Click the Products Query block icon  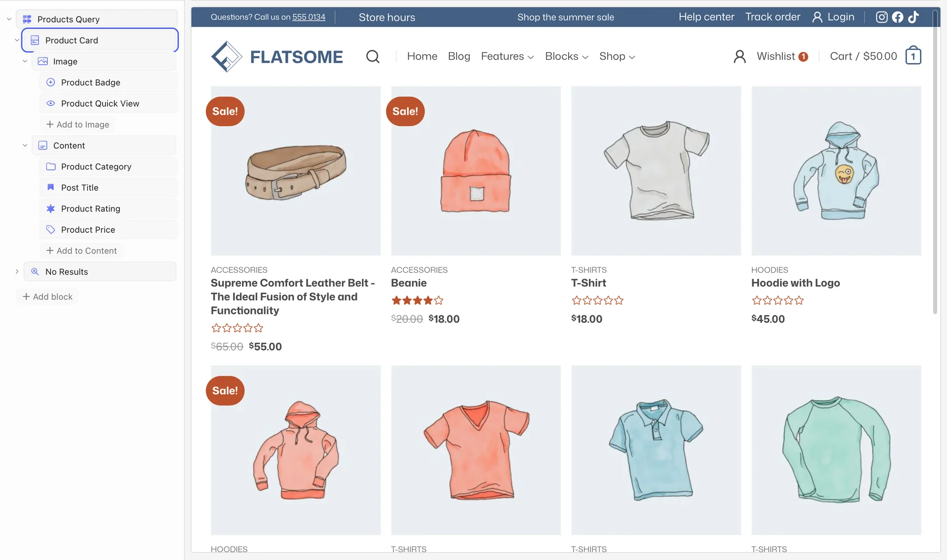pos(27,19)
